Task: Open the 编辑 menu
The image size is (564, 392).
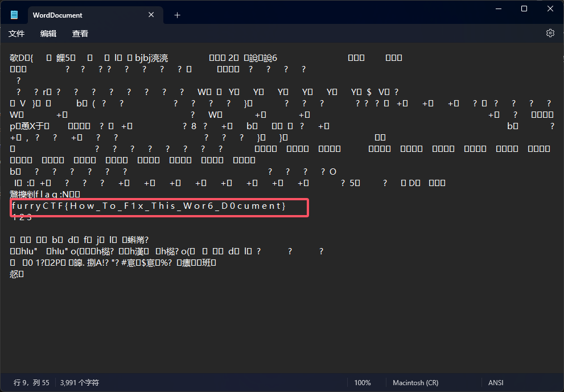Action: [48, 34]
